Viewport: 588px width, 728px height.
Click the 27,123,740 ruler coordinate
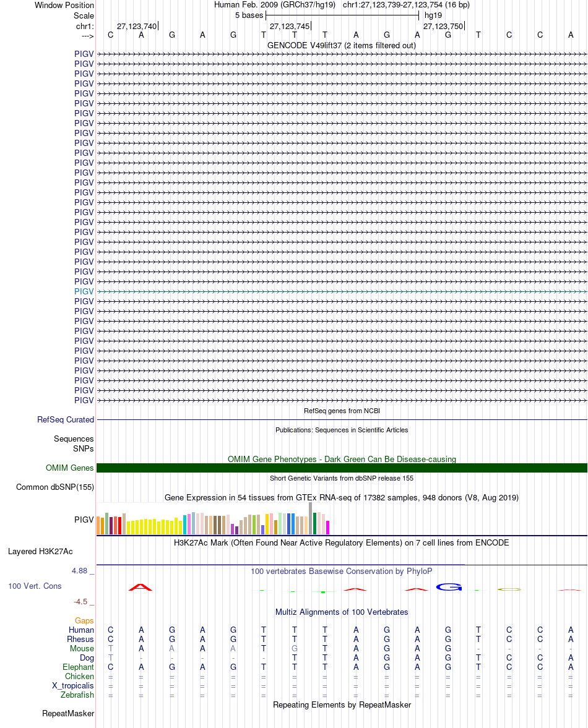click(x=137, y=27)
